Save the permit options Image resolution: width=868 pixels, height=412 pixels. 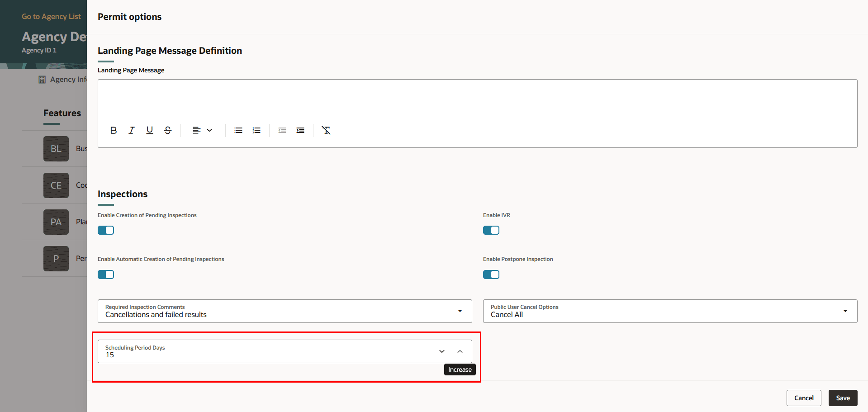tap(842, 398)
